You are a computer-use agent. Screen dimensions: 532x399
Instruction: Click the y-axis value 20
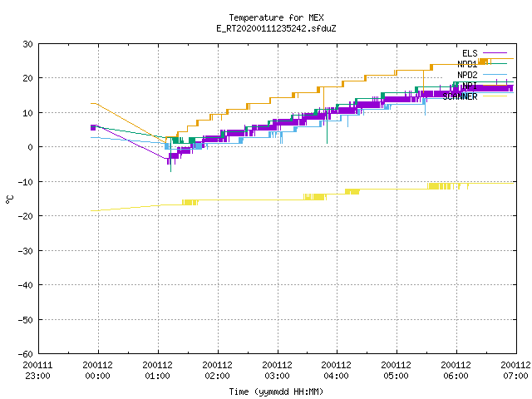pos(27,78)
